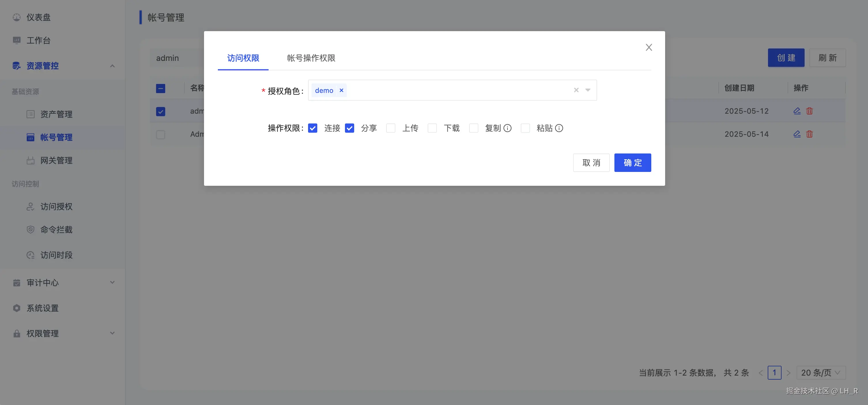The image size is (868, 405).
Task: Click the 取消 cancel button
Action: [x=591, y=163]
